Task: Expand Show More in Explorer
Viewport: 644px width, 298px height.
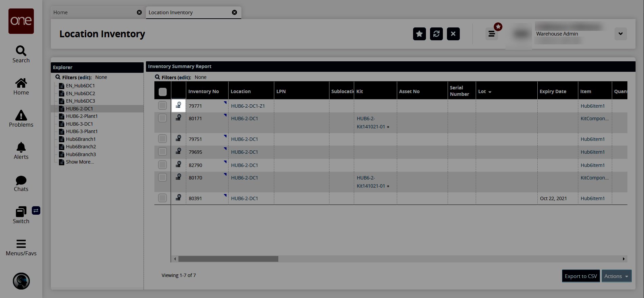Action: coord(80,162)
